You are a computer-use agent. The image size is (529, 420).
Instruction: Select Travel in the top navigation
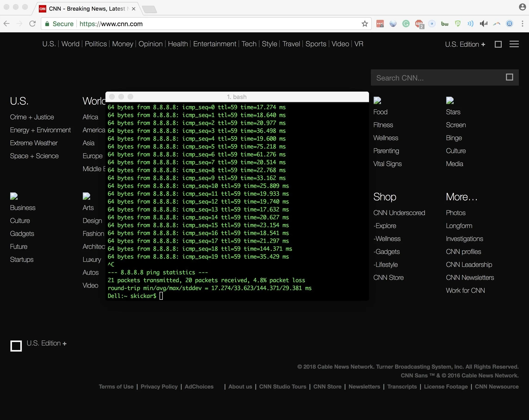pyautogui.click(x=291, y=44)
